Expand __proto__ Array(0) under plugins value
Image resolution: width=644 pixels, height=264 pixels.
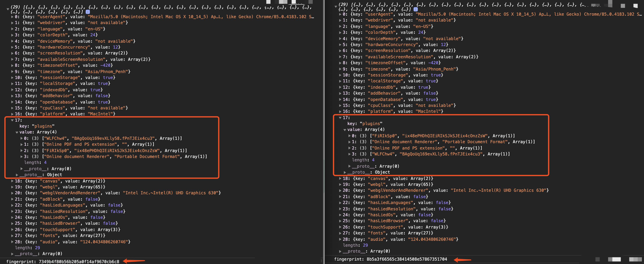[x=22, y=168]
